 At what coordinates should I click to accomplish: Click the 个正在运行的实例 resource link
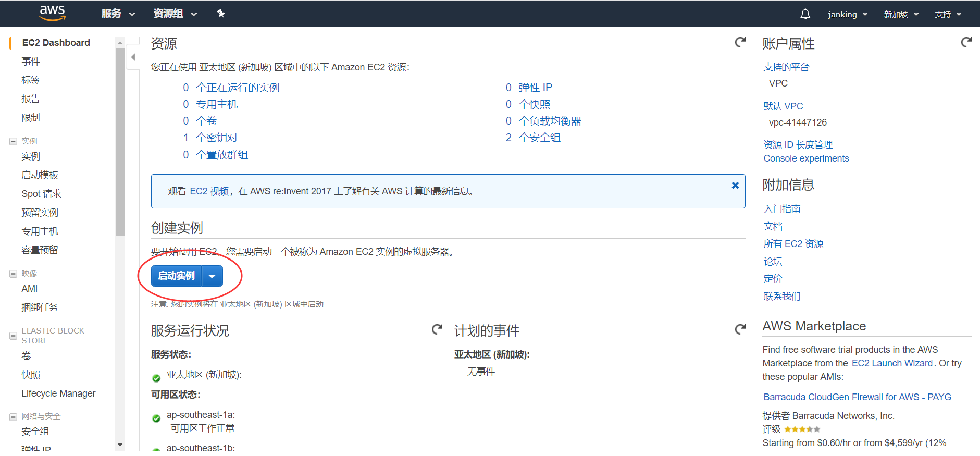point(238,88)
